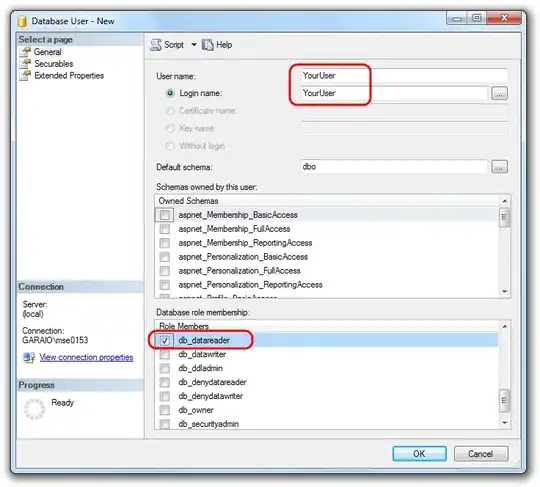Minimize the Database User window

pyautogui.click(x=457, y=18)
